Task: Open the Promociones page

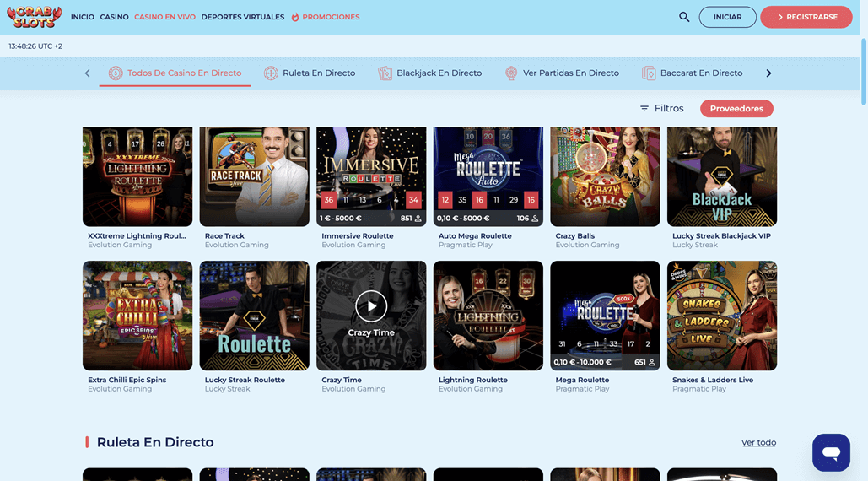Action: [x=331, y=17]
